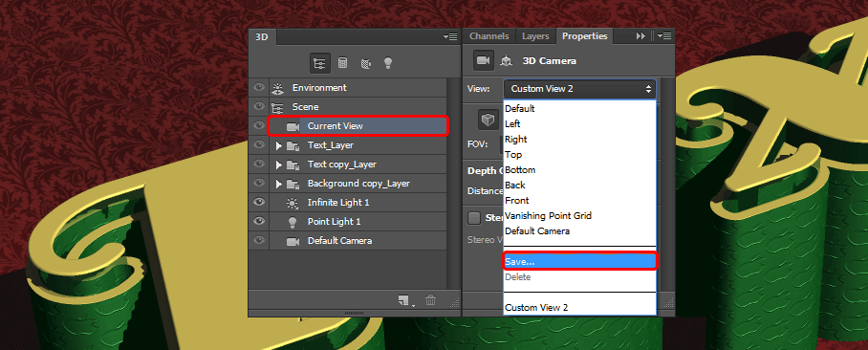
Task: Click the 3D Camera icon in Properties
Action: [484, 61]
